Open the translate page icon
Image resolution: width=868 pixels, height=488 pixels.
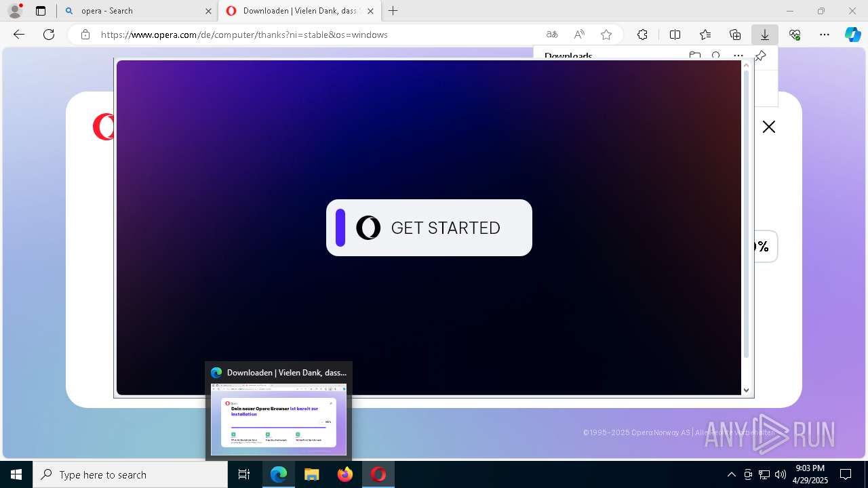point(552,35)
